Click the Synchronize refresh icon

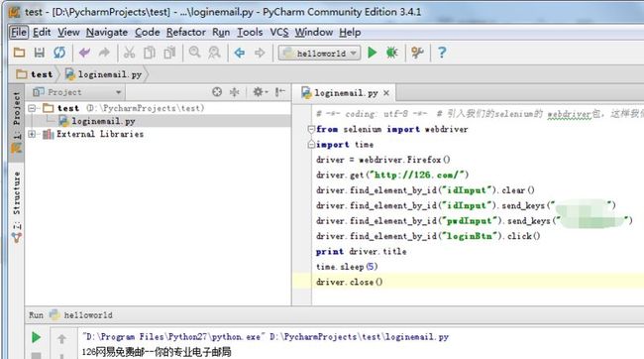click(x=59, y=53)
